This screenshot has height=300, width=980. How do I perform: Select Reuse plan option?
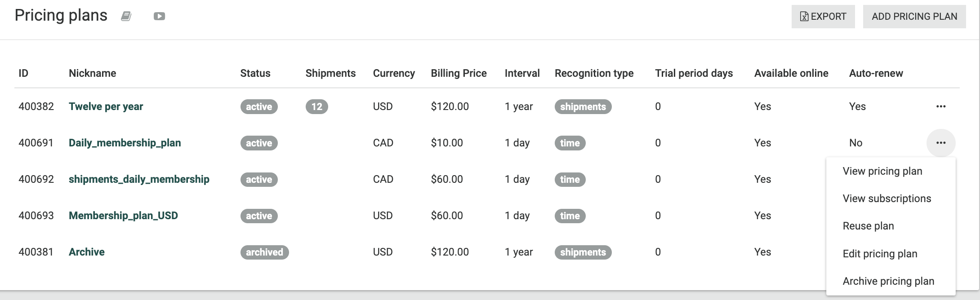click(869, 226)
